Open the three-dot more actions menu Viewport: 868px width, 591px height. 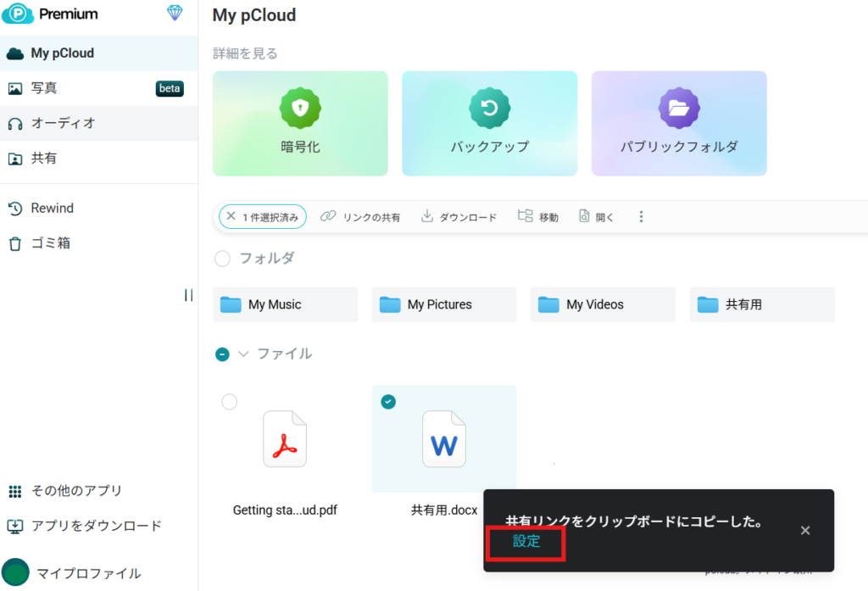coord(641,217)
